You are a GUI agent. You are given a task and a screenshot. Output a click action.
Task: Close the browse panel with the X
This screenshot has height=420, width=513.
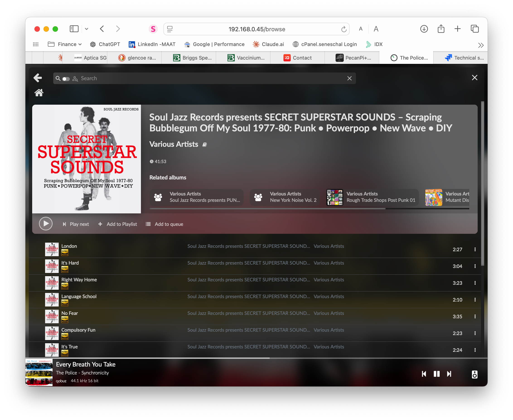[x=474, y=78]
